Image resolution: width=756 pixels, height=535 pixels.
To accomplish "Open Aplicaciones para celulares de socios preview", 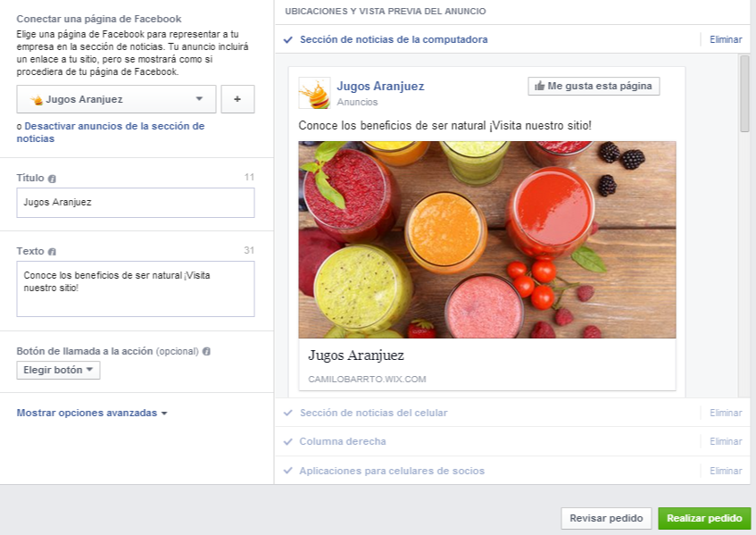I will 392,471.
